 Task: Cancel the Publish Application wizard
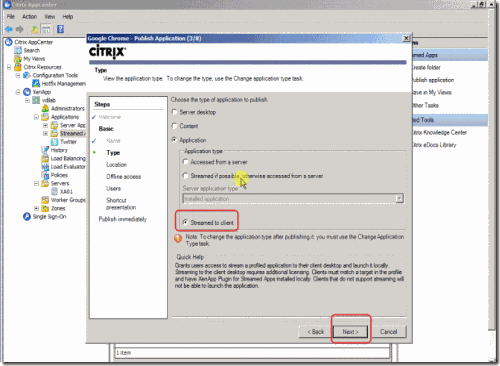pyautogui.click(x=388, y=332)
